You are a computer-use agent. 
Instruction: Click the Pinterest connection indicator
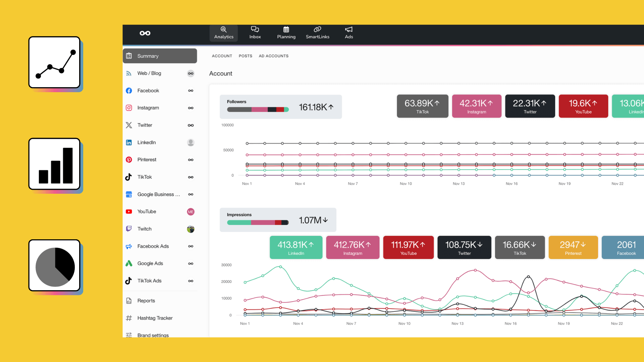[191, 160]
